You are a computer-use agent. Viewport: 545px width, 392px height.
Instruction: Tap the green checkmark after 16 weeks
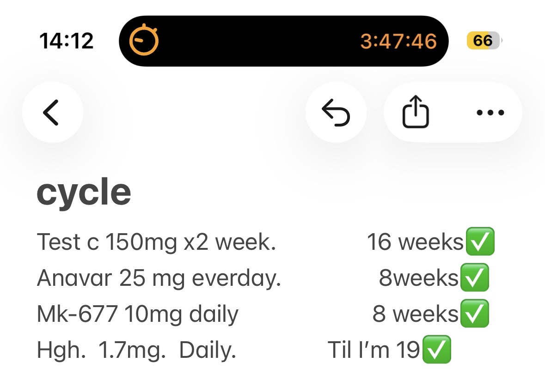coord(480,241)
